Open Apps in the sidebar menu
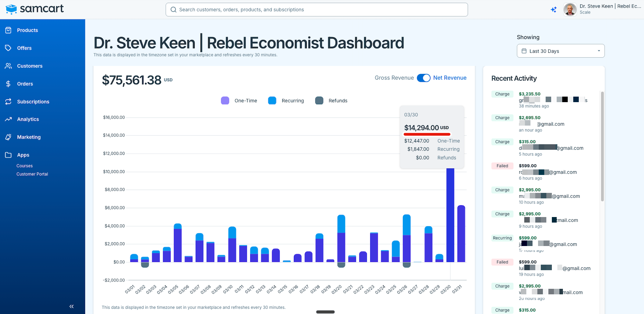The width and height of the screenshot is (644, 314). (23, 155)
